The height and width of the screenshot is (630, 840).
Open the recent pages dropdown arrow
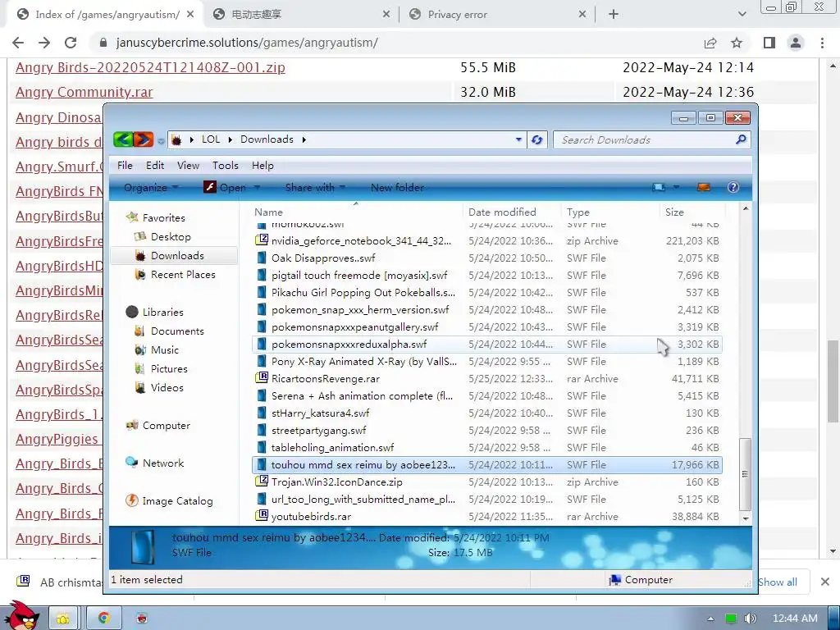161,141
